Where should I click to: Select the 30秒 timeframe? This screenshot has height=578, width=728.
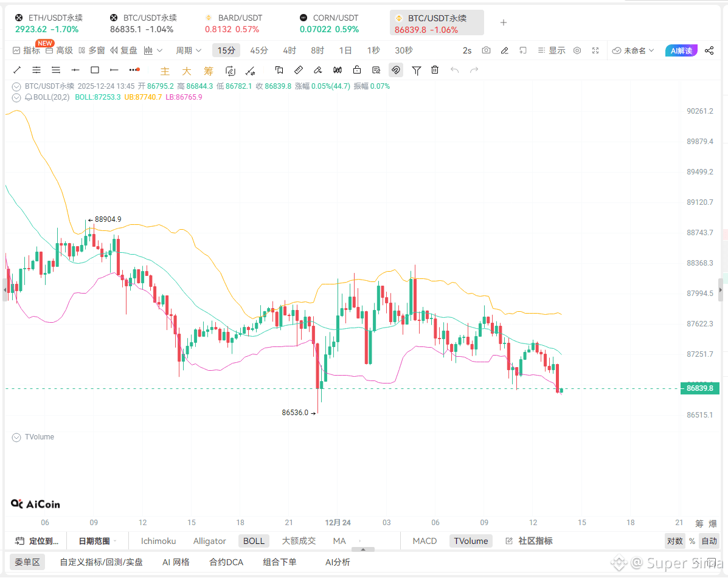coord(403,50)
